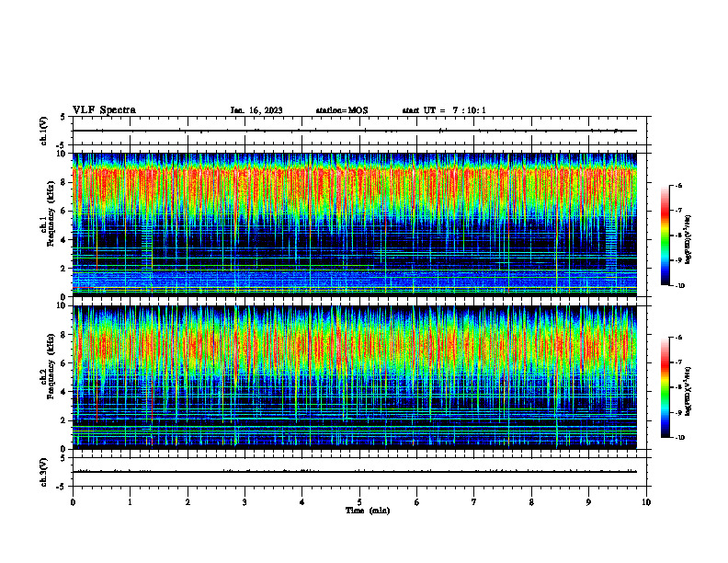Click time axis tick label '10'
728x563 pixels.
[x=646, y=502]
